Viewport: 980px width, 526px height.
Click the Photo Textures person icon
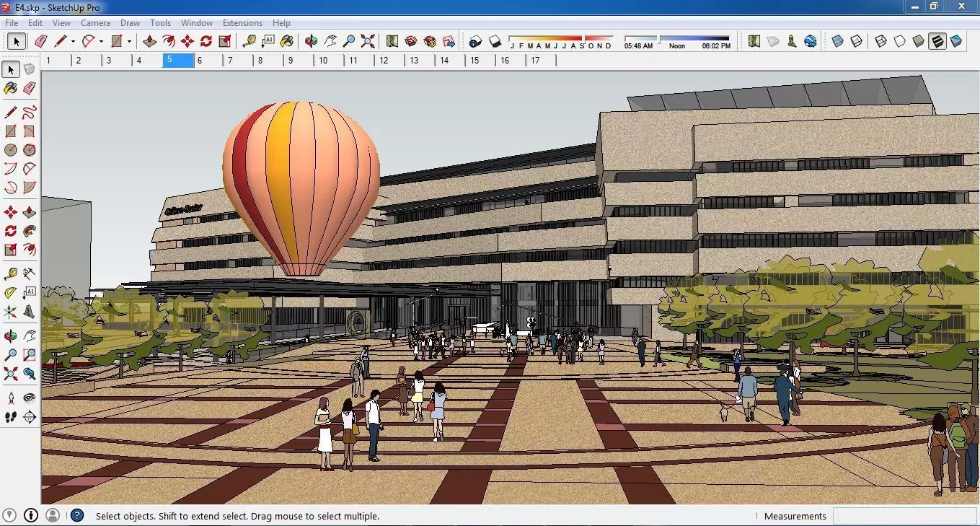(x=792, y=41)
